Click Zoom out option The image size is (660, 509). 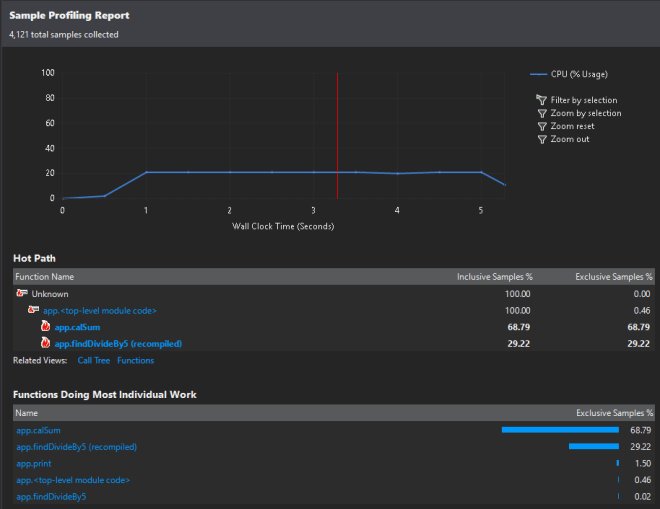pyautogui.click(x=570, y=139)
